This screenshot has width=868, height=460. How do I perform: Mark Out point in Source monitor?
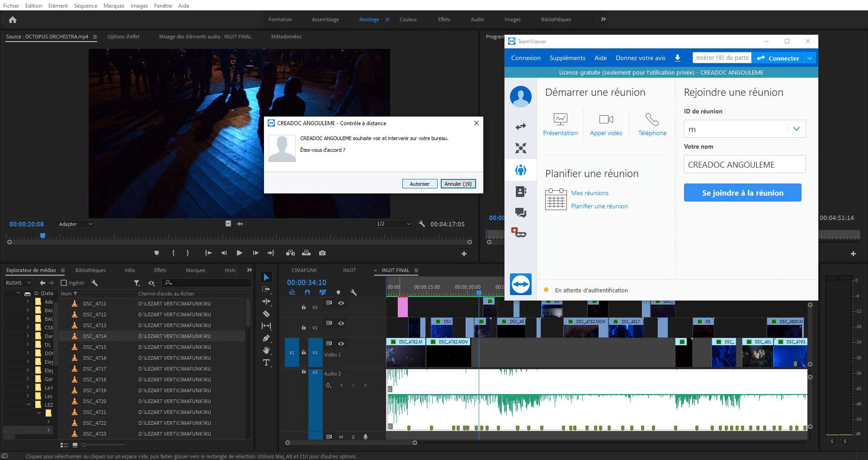[x=188, y=253]
